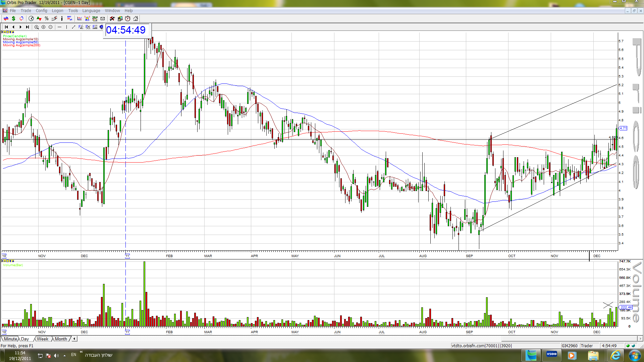
Task: Open the Config menu
Action: [x=42, y=10]
